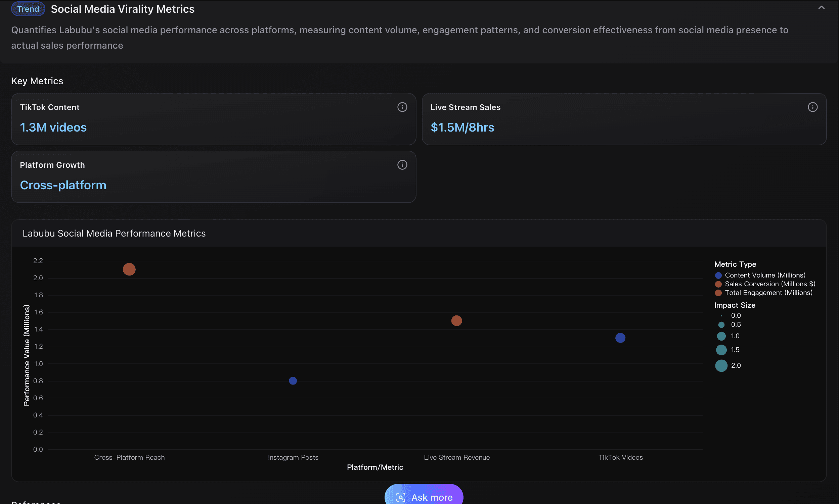The height and width of the screenshot is (504, 839).
Task: Click the Trend badge
Action: coord(28,9)
